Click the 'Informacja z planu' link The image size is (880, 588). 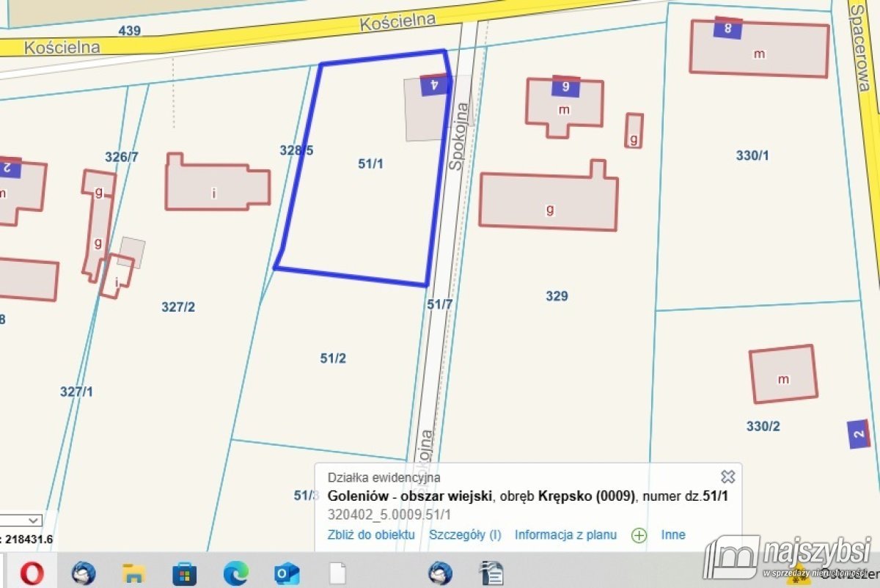point(565,534)
